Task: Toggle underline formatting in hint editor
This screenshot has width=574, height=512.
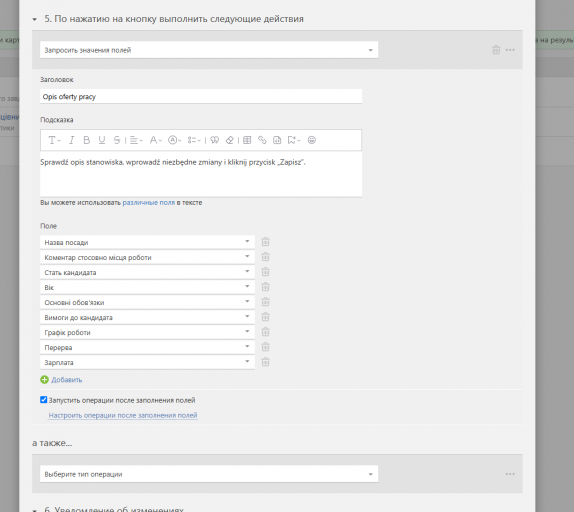Action: [102, 140]
